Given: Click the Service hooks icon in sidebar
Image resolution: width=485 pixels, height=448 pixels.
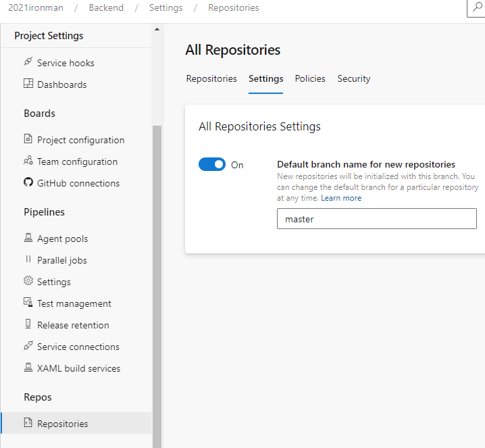Looking at the screenshot, I should (28, 62).
